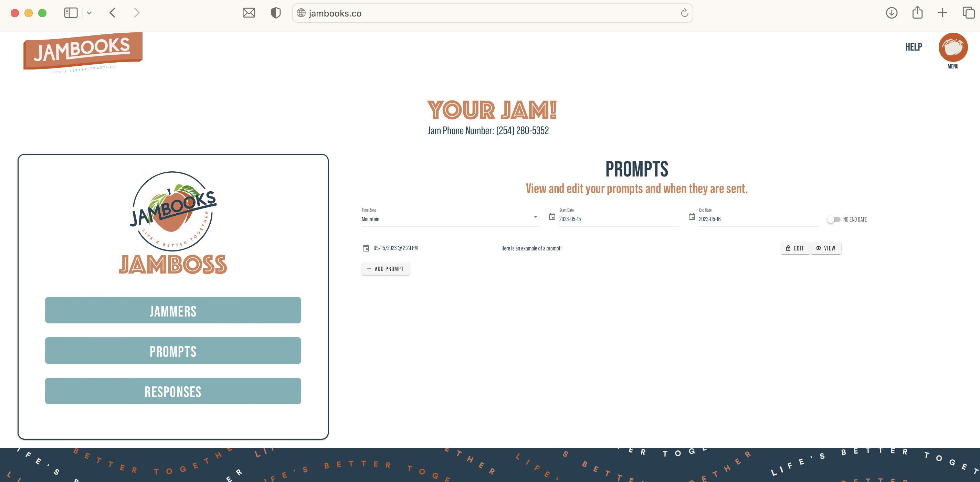Open the HELP link
The image size is (980, 482).
[x=914, y=47]
